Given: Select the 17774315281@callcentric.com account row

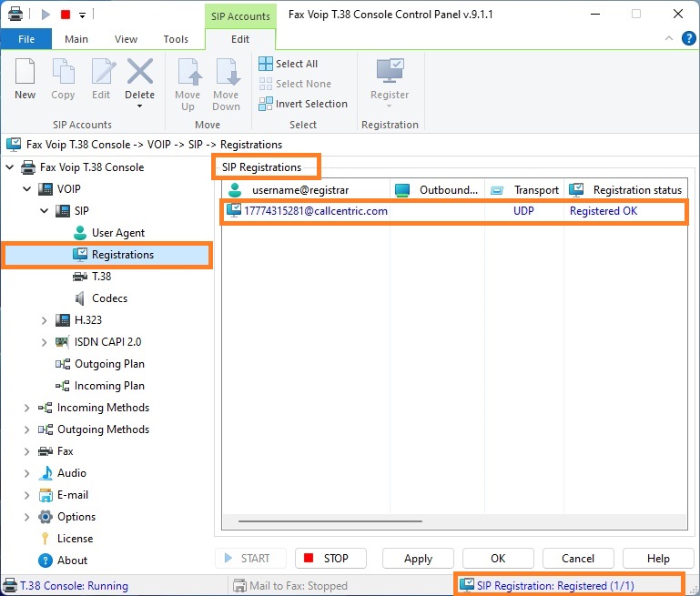Looking at the screenshot, I should pyautogui.click(x=454, y=211).
